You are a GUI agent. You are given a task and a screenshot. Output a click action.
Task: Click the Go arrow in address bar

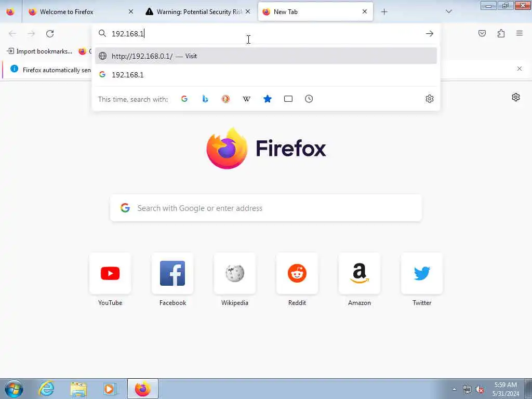coord(430,34)
